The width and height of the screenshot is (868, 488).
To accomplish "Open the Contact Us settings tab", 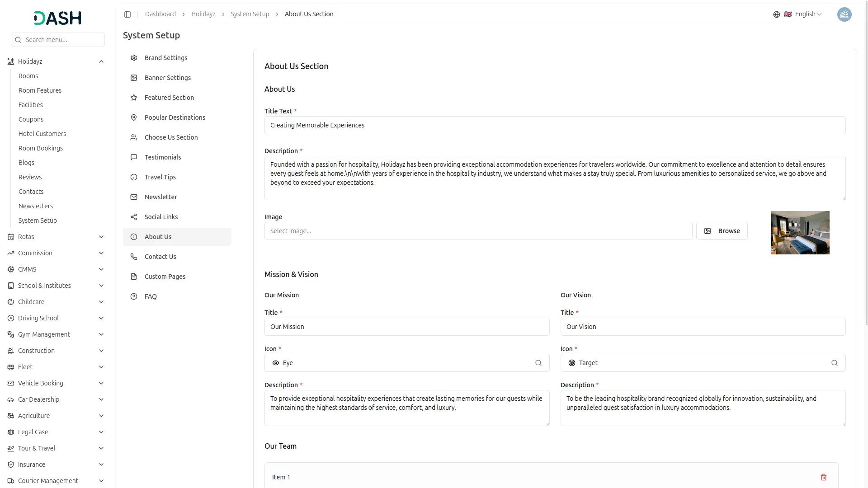I will pos(160,257).
